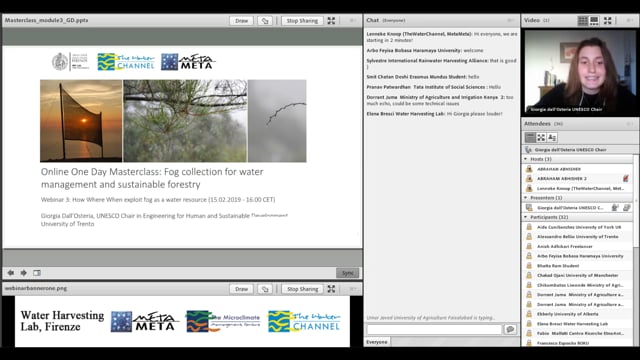Open the pod options menu of the Masterclass share pod
This screenshot has width=640, height=360.
pyautogui.click(x=352, y=20)
